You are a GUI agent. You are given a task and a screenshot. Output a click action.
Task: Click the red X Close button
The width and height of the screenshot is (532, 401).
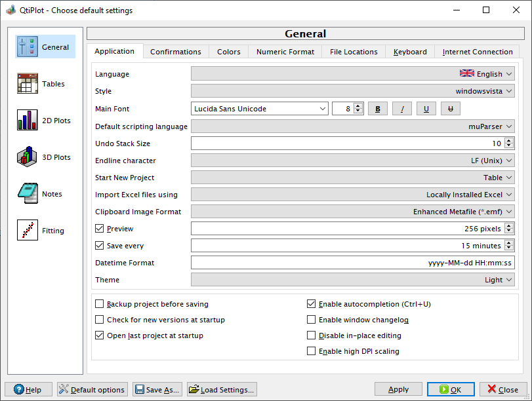(x=503, y=389)
